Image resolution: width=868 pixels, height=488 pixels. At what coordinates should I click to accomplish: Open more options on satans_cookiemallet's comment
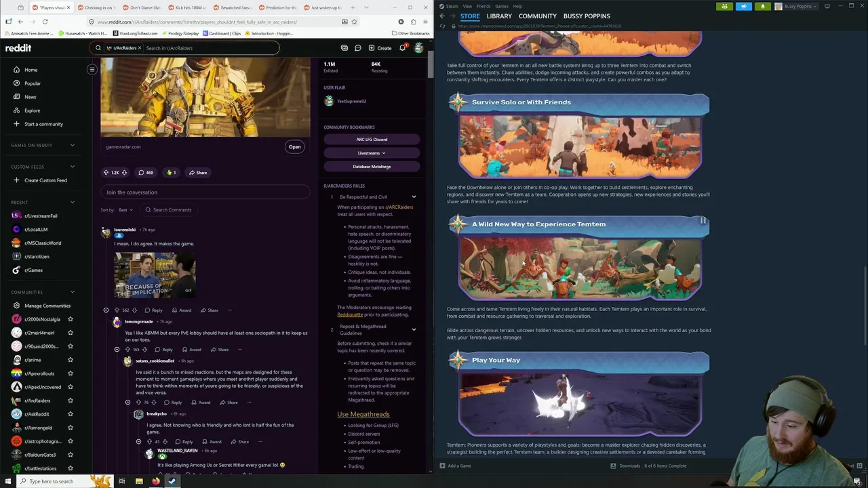point(250,403)
